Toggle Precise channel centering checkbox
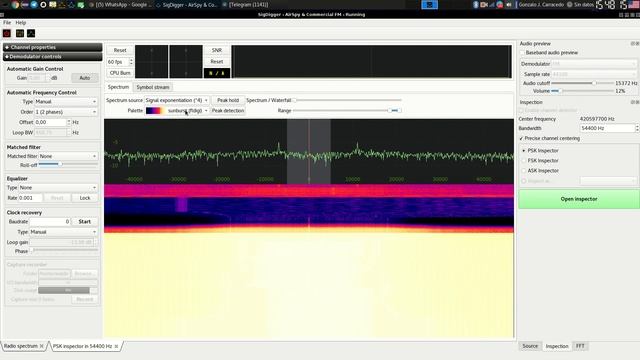Image resolution: width=640 pixels, height=360 pixels. click(x=521, y=139)
